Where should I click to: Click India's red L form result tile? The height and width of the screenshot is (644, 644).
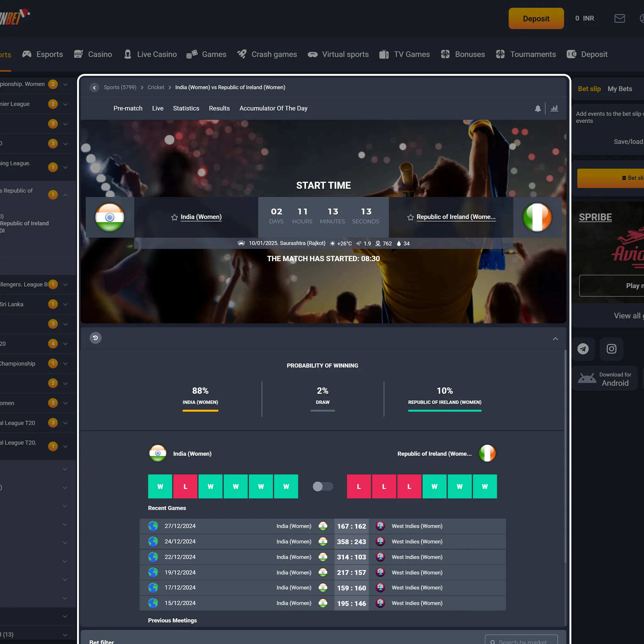[185, 486]
